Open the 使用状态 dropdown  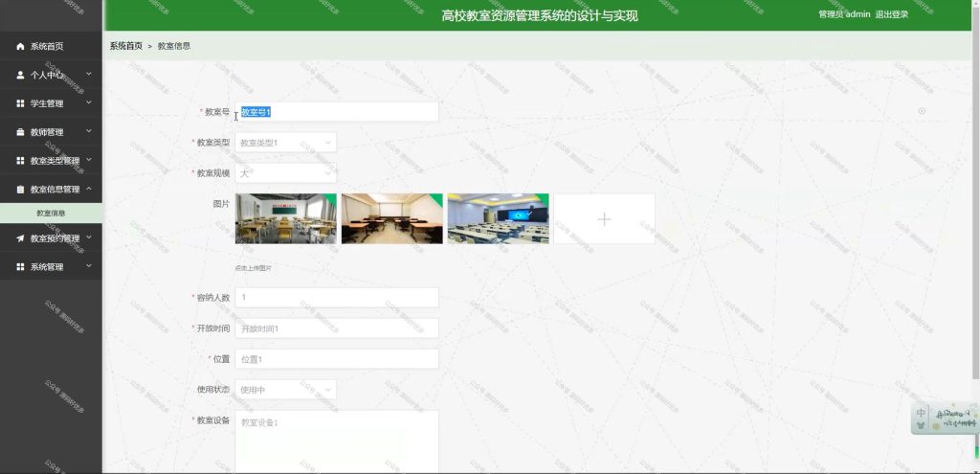click(x=285, y=390)
